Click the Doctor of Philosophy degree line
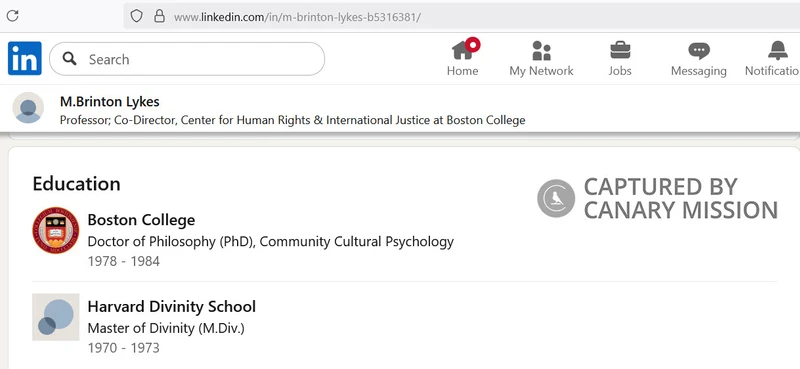800x369 pixels. tap(270, 241)
